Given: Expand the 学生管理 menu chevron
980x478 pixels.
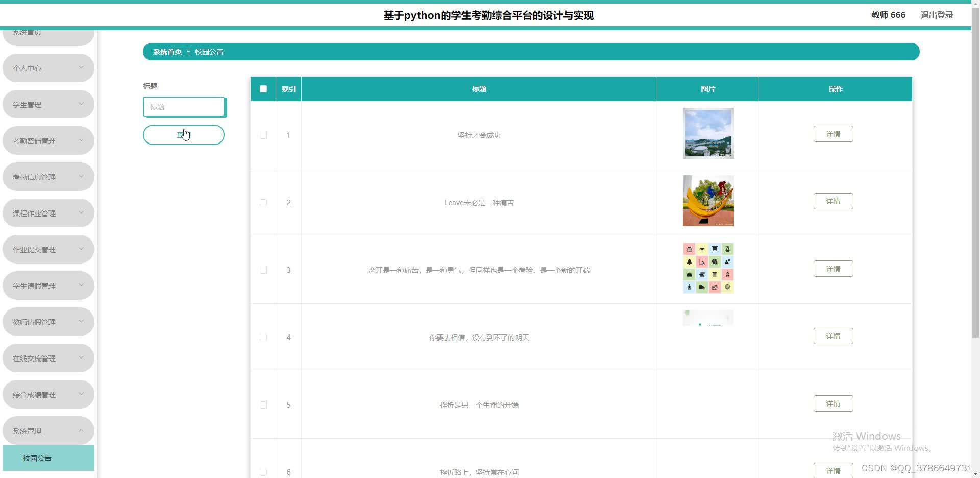Looking at the screenshot, I should (81, 104).
